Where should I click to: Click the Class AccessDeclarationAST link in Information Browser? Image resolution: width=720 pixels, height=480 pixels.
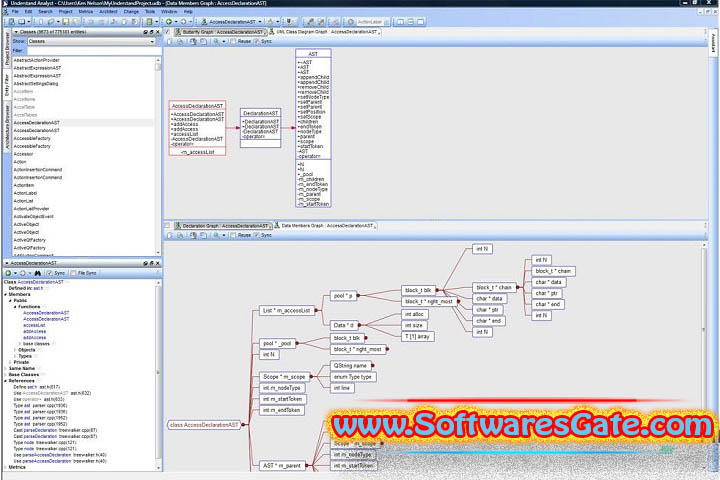[40, 282]
